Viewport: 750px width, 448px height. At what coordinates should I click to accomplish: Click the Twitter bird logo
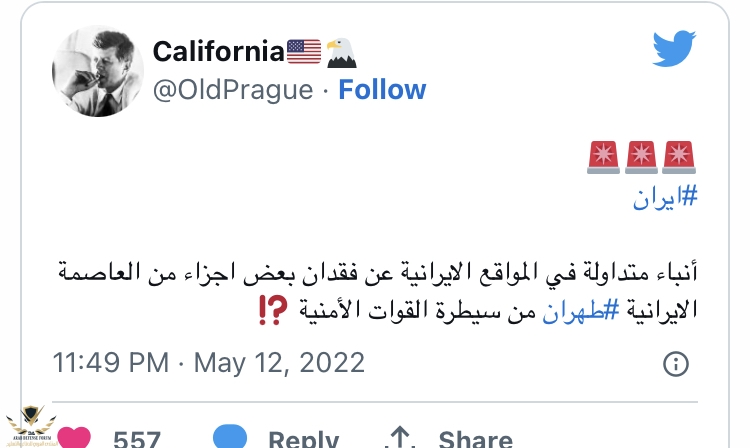click(x=673, y=48)
